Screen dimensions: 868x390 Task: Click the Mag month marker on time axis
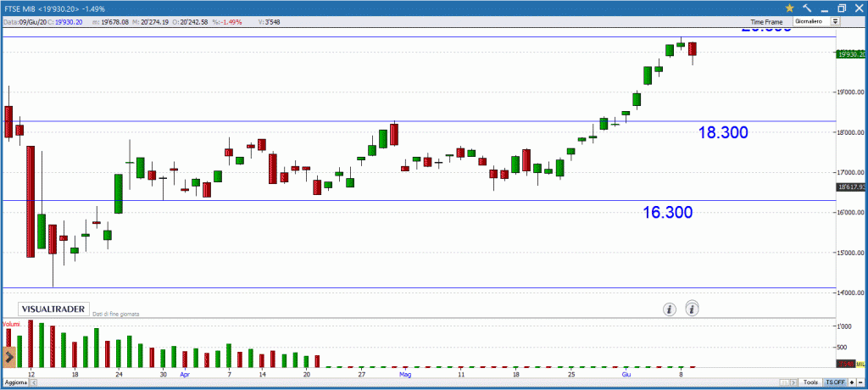click(406, 375)
